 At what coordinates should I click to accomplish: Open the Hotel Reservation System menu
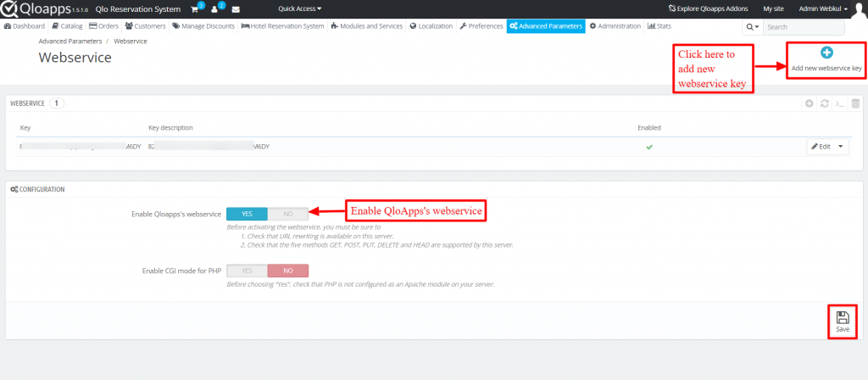pos(283,26)
